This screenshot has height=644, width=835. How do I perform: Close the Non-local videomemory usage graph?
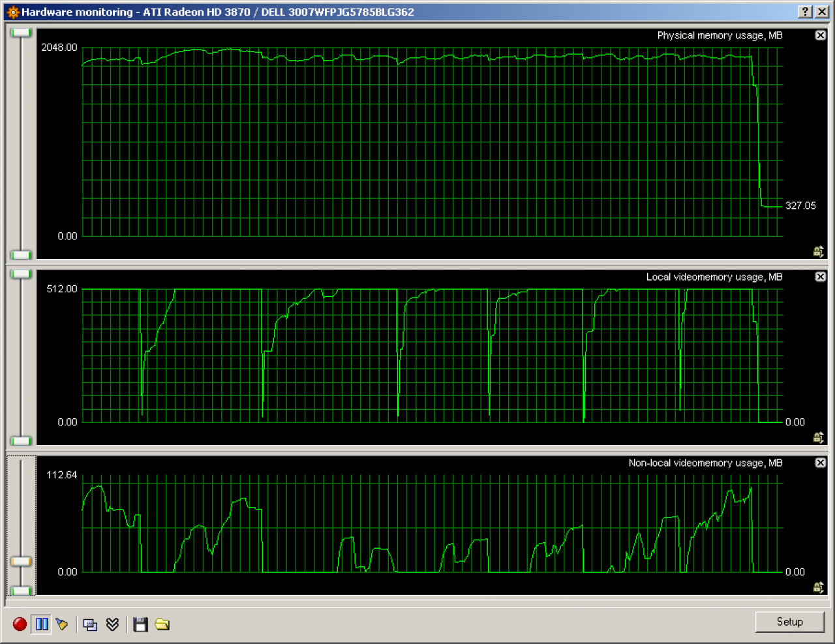(821, 463)
